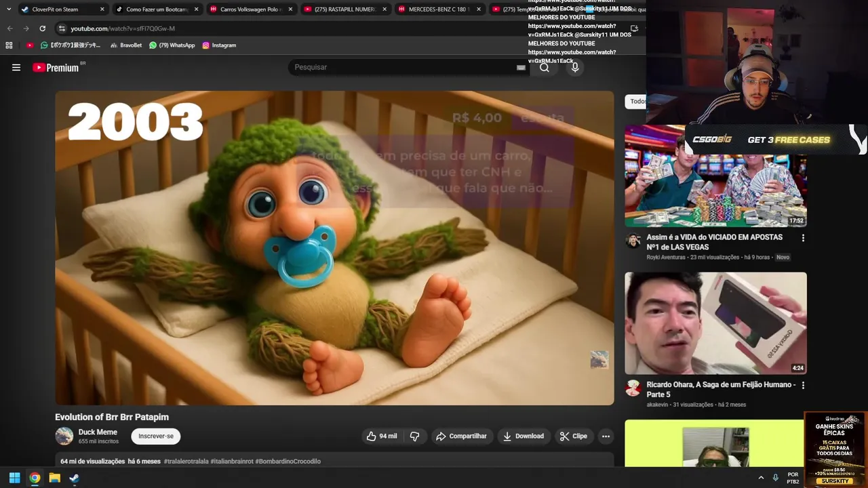The width and height of the screenshot is (868, 488).
Task: Open options for Las Vegas video
Action: coord(803,238)
